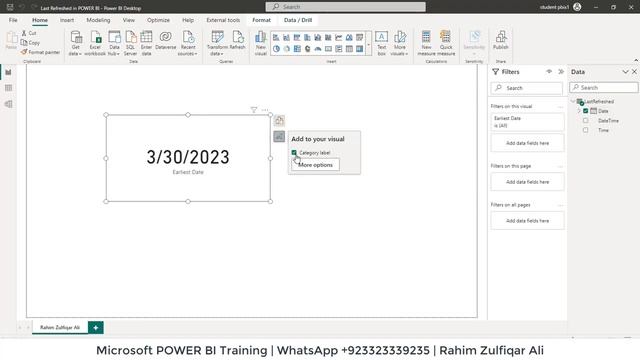Image resolution: width=640 pixels, height=360 pixels.
Task: Collapse the ribbon with the chevron
Action: pyautogui.click(x=636, y=60)
